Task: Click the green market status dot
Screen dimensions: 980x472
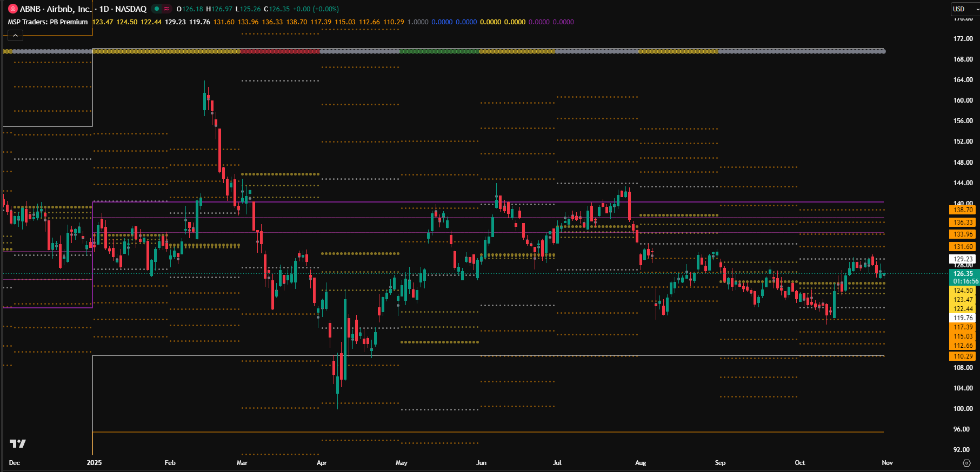Action: 157,9
